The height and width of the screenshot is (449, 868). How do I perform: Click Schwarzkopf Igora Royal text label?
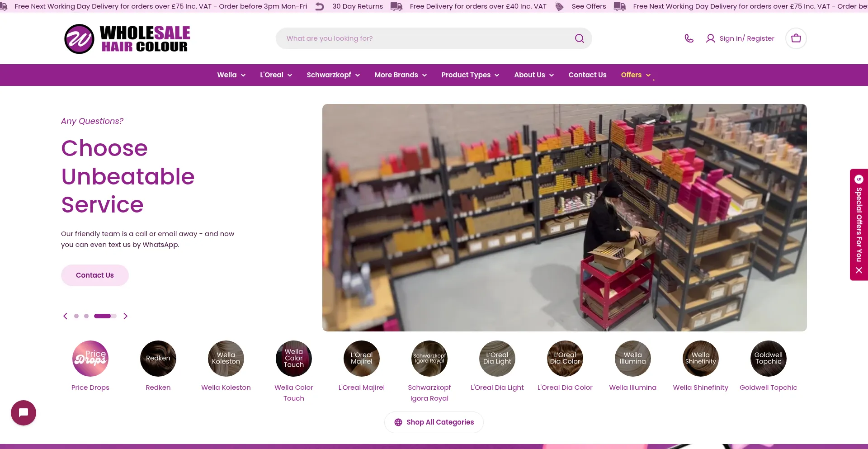pos(429,393)
